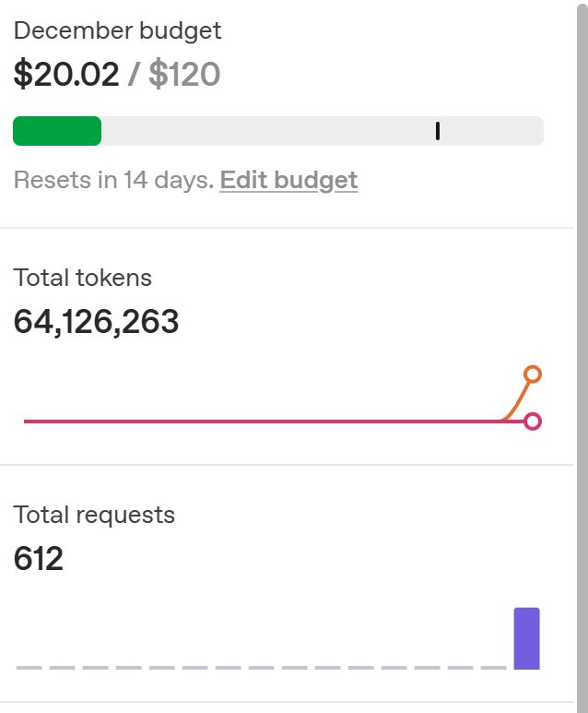Click the Total tokens heading
The image size is (588, 713).
click(x=83, y=278)
